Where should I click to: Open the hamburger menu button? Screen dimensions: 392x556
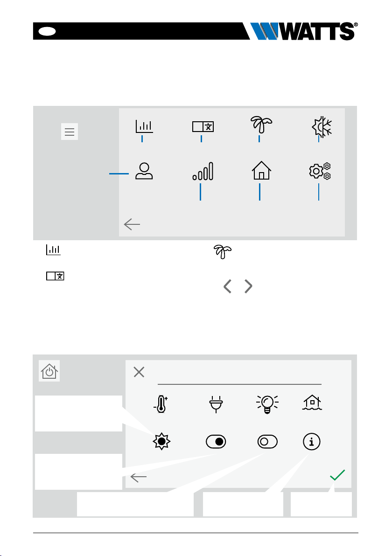tap(70, 132)
